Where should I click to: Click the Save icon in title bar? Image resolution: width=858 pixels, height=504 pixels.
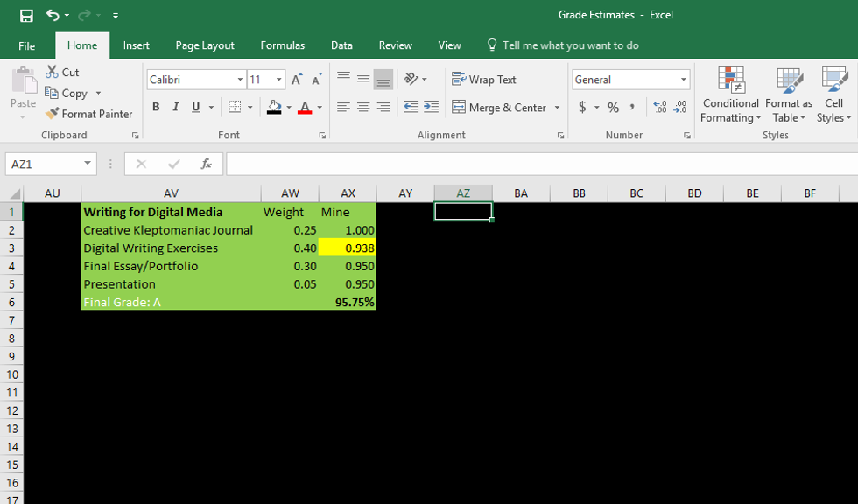click(26, 16)
